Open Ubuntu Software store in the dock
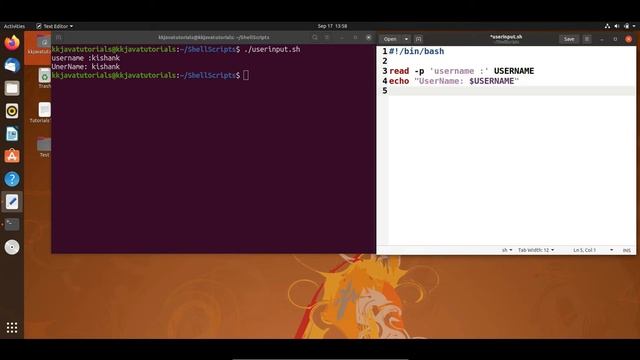 pyautogui.click(x=12, y=156)
